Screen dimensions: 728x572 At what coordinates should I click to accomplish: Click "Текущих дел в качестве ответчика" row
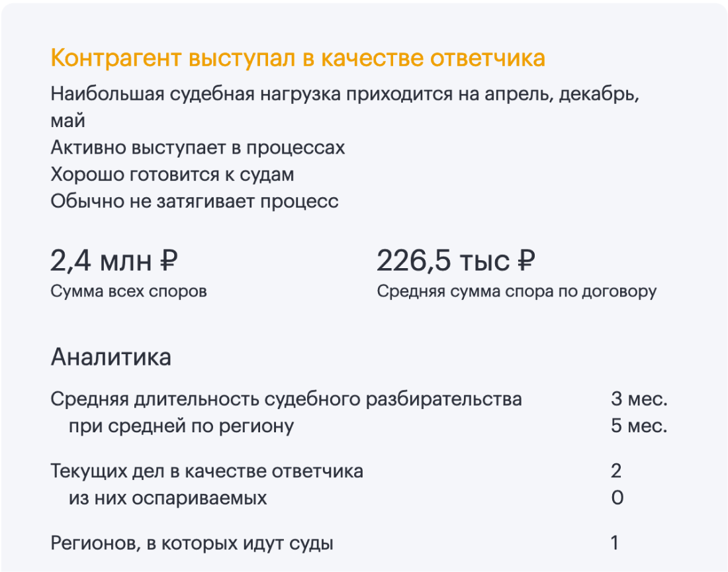click(206, 471)
